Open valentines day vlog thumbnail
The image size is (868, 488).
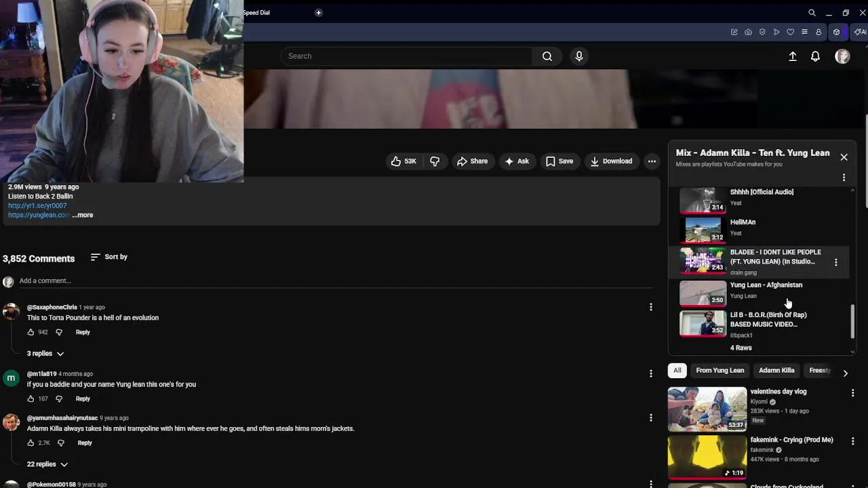[707, 409]
